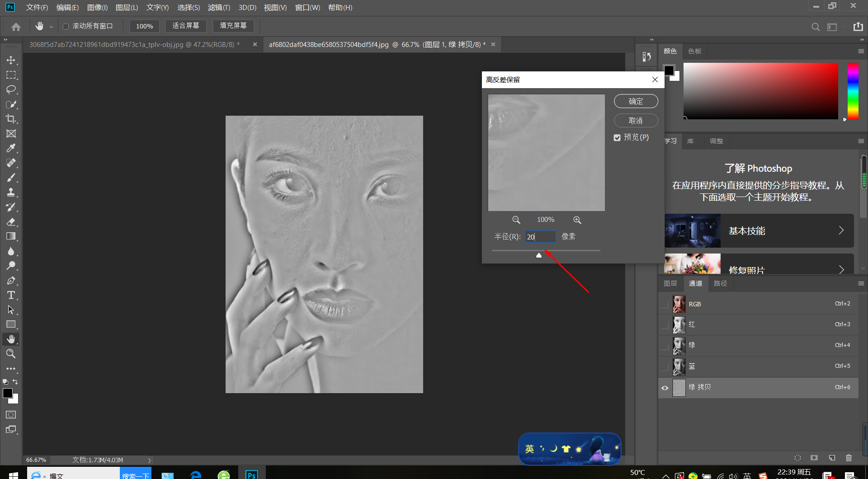This screenshot has height=479, width=868.
Task: Open the search icon in options bar
Action: pyautogui.click(x=816, y=27)
